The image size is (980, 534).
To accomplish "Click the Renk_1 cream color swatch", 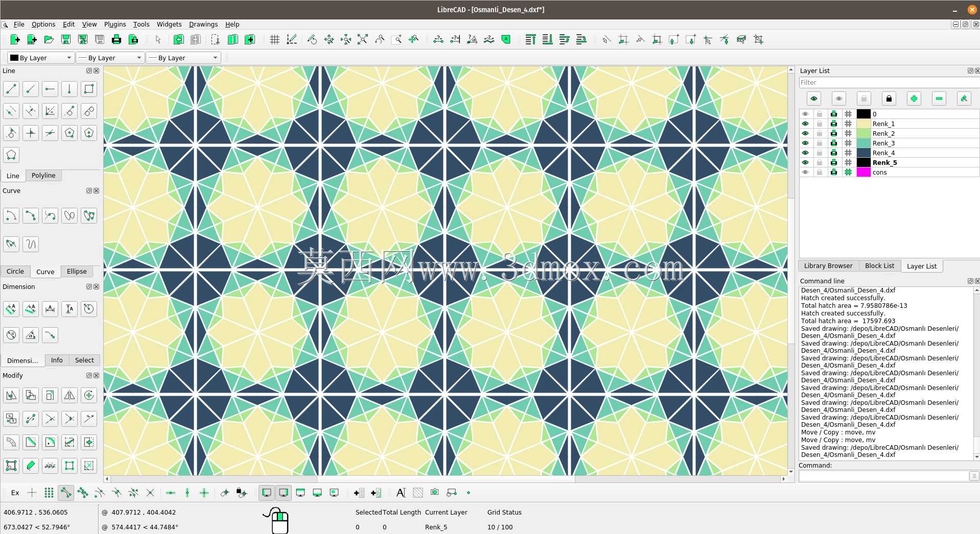I will [x=864, y=124].
